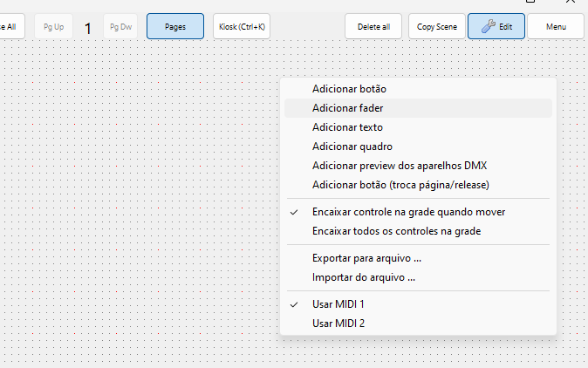Select Adicionar botão menu entry
The width and height of the screenshot is (588, 368).
(418, 89)
